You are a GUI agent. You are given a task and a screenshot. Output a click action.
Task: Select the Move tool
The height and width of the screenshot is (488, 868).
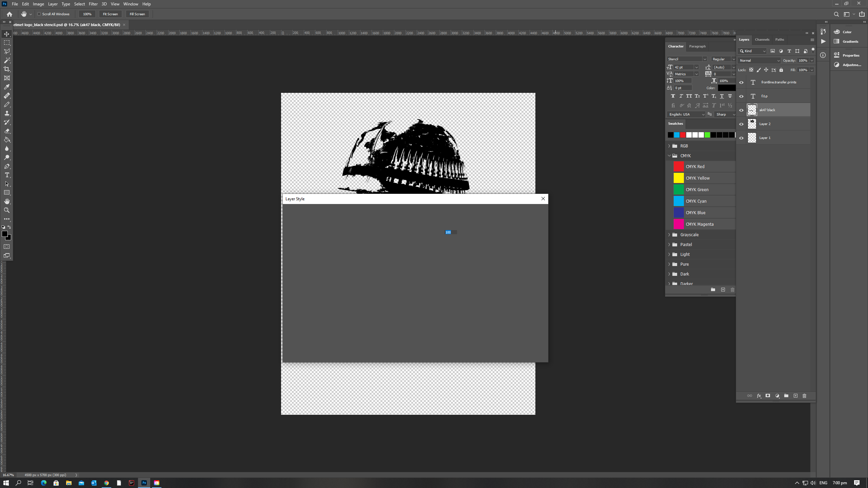click(7, 34)
